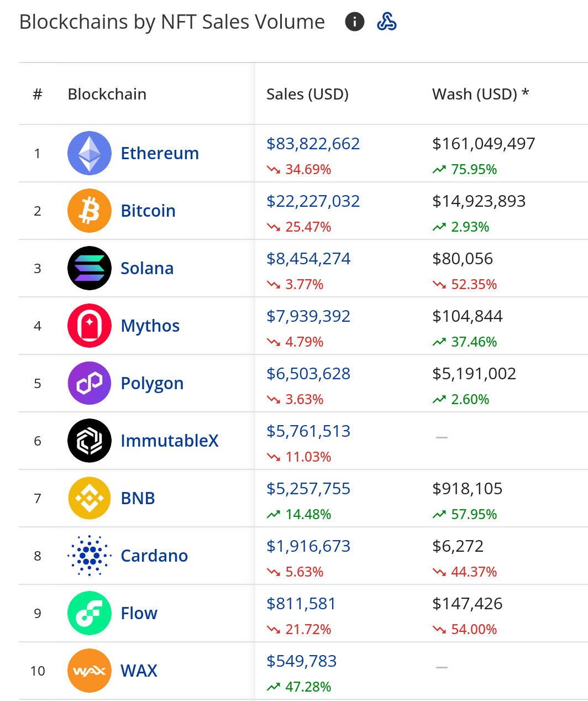Click the # rank column header
This screenshot has width=588, height=701.
pos(38,94)
